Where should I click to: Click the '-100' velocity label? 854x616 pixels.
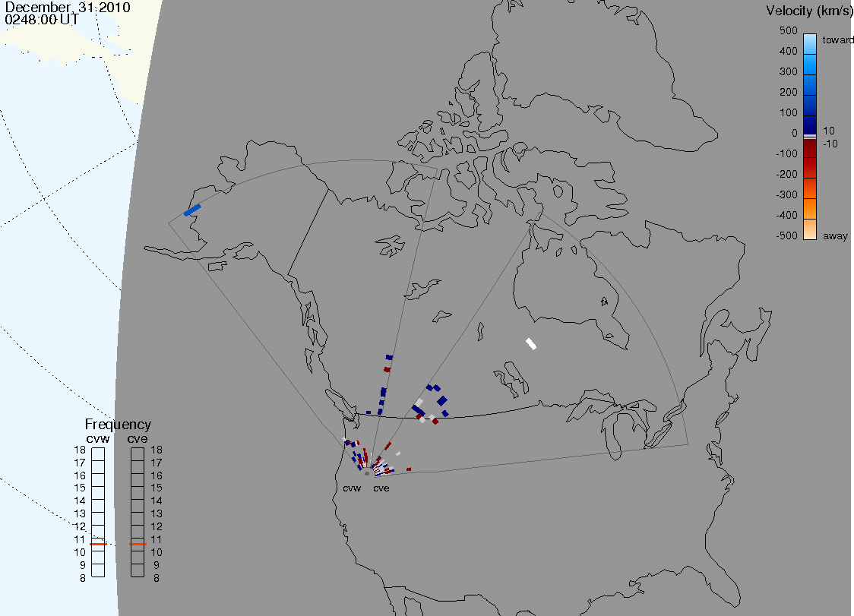[x=786, y=153]
